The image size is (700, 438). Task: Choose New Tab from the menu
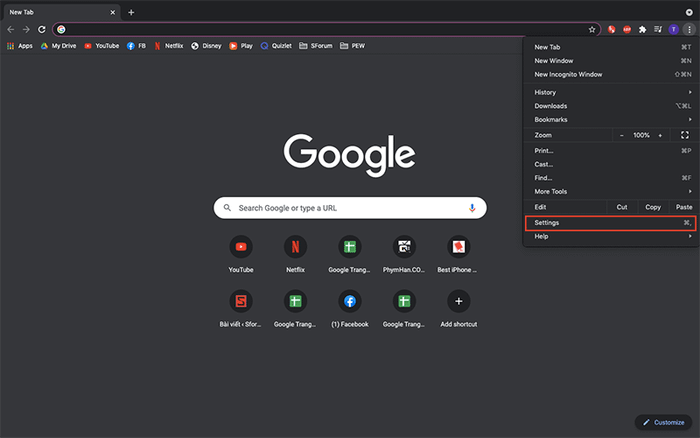pos(611,47)
